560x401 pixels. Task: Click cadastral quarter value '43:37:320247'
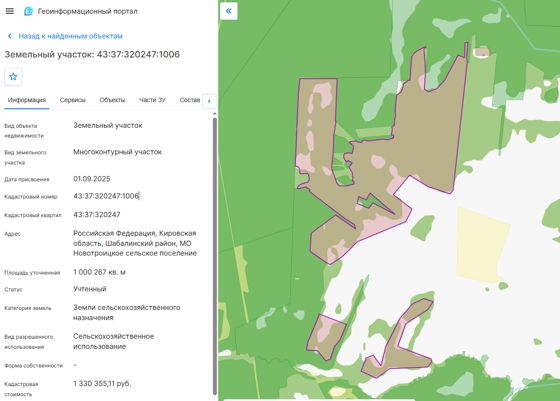click(x=97, y=215)
